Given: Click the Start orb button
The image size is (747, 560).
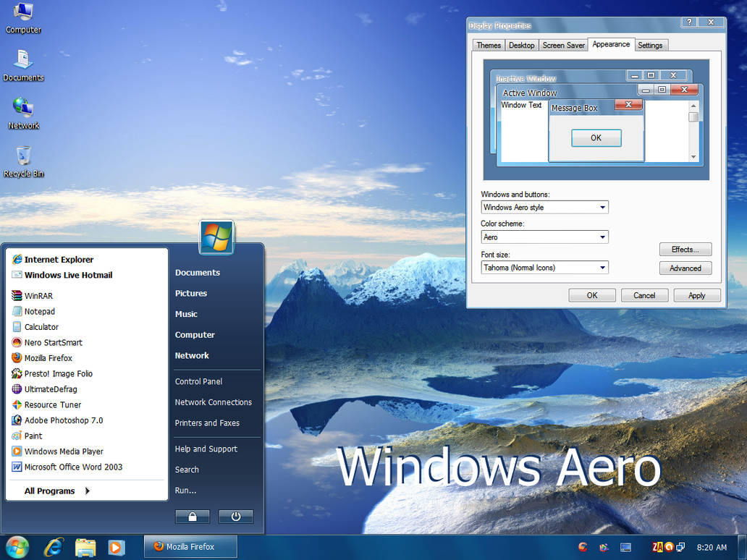Looking at the screenshot, I should (17, 547).
